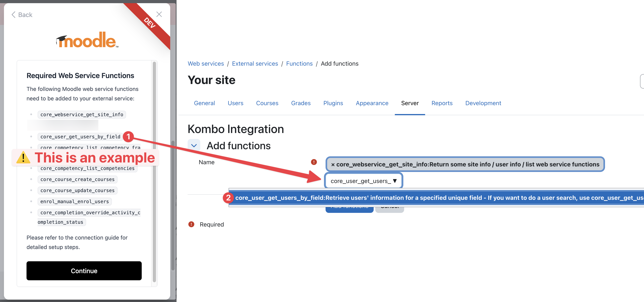Switch to the Plugins tab
This screenshot has width=644, height=302.
[333, 103]
